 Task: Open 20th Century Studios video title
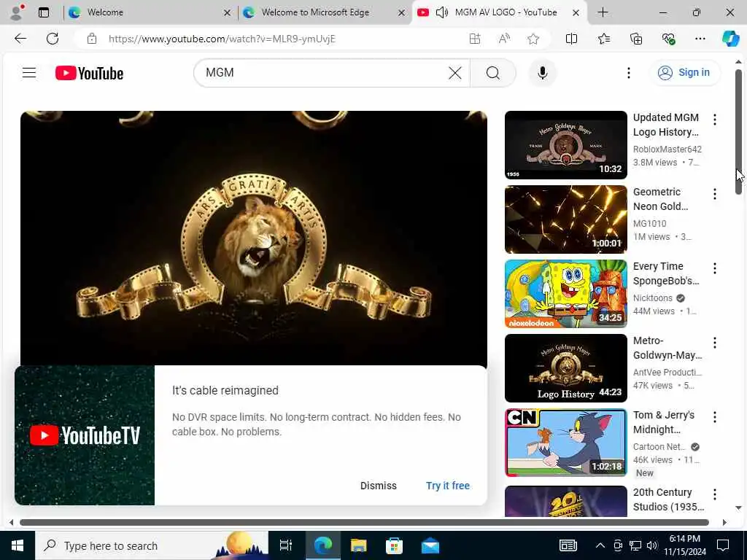[668, 499]
